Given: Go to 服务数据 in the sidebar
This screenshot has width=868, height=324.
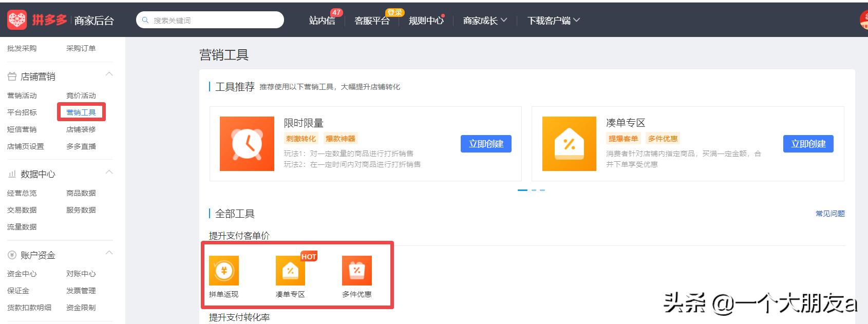Looking at the screenshot, I should [x=81, y=210].
